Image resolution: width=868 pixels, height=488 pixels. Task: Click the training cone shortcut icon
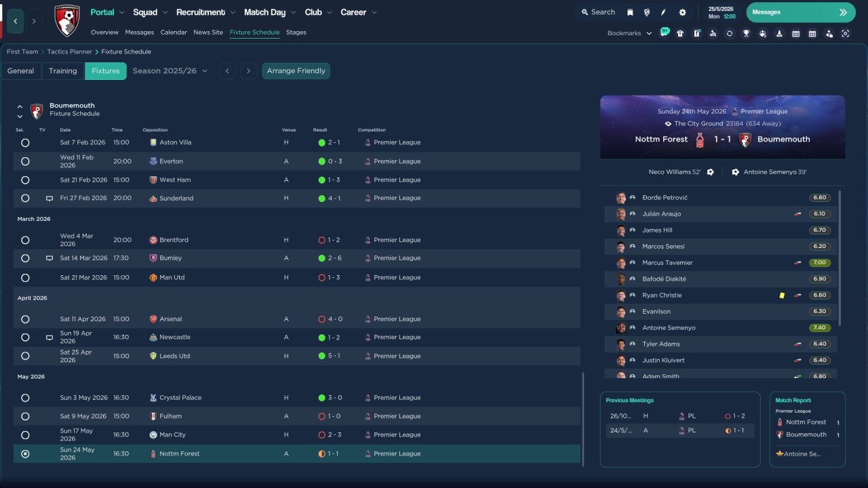(x=779, y=33)
